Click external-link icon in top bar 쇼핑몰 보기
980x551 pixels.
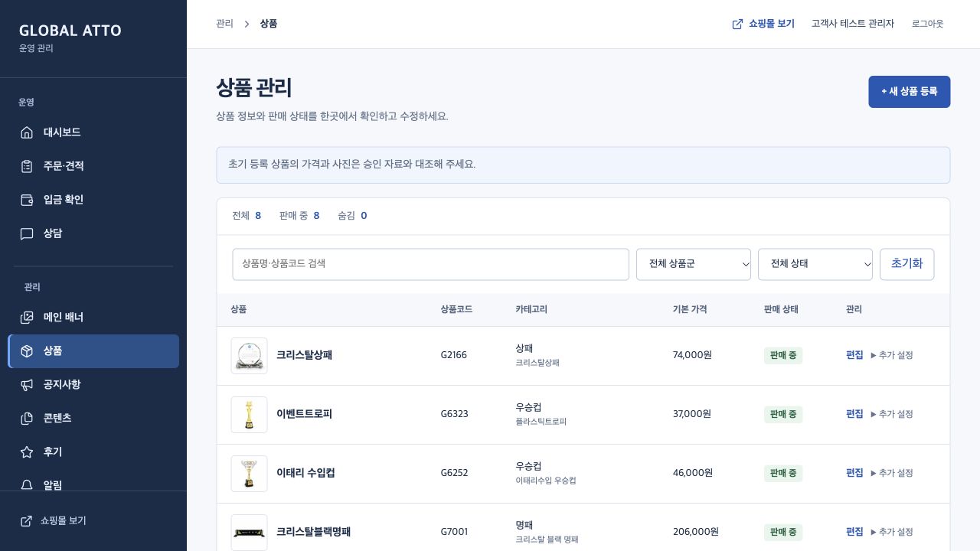point(737,24)
